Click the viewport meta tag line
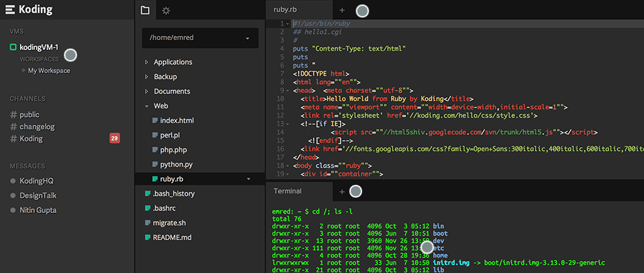644x273 pixels. point(434,107)
